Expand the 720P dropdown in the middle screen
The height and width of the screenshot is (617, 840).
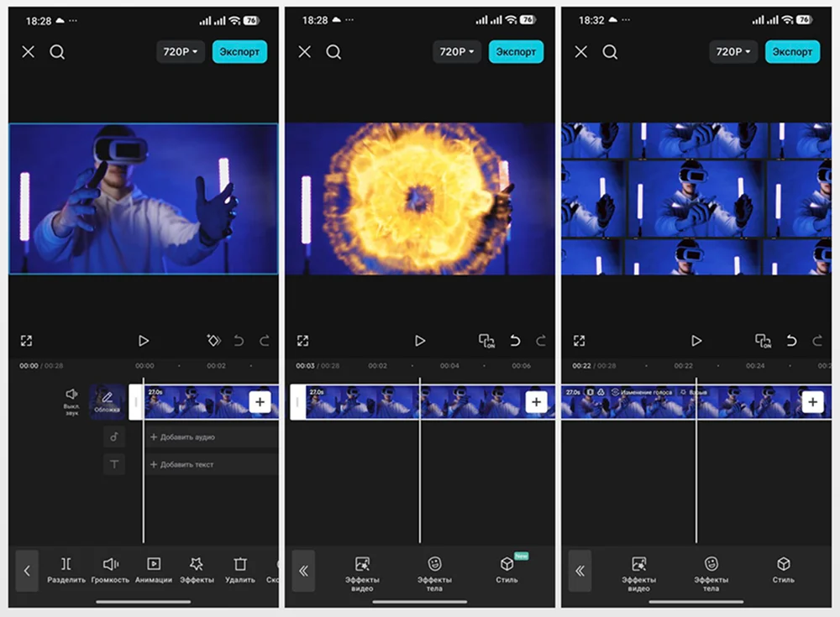(x=457, y=52)
